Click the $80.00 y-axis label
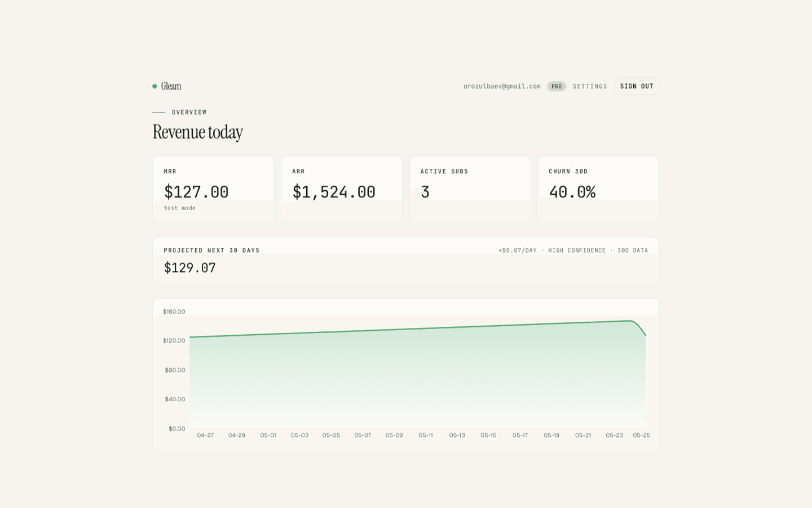Screen dimensions: 812x508 click(x=175, y=370)
